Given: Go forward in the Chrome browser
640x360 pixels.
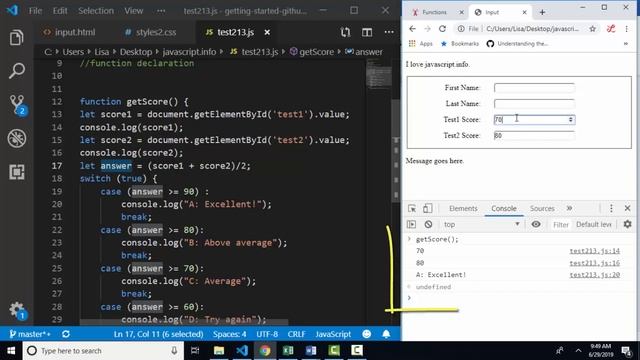Looking at the screenshot, I should tap(427, 29).
